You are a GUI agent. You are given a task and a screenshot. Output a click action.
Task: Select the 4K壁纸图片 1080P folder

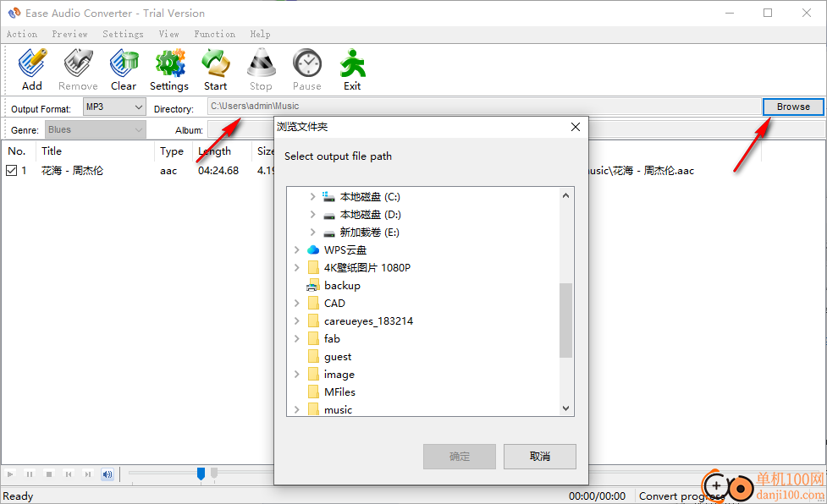(367, 267)
